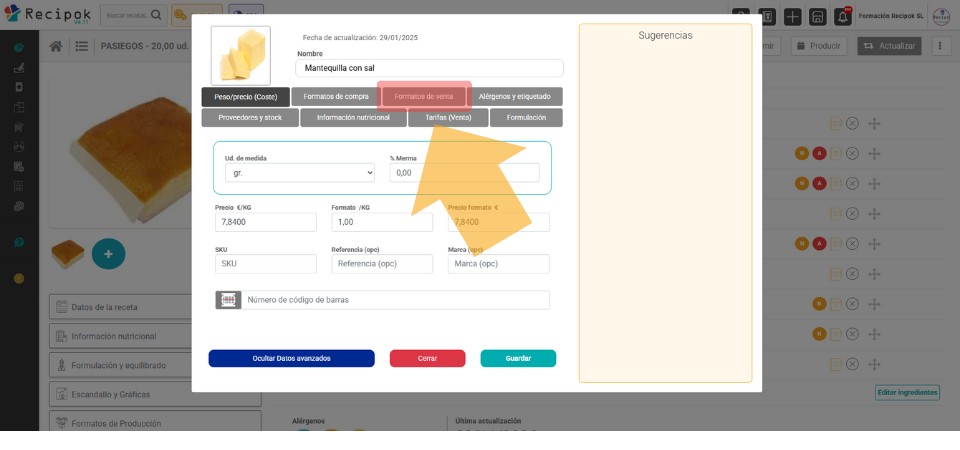Click the Producir button
Viewport: 960px width, 450px height.
click(819, 46)
